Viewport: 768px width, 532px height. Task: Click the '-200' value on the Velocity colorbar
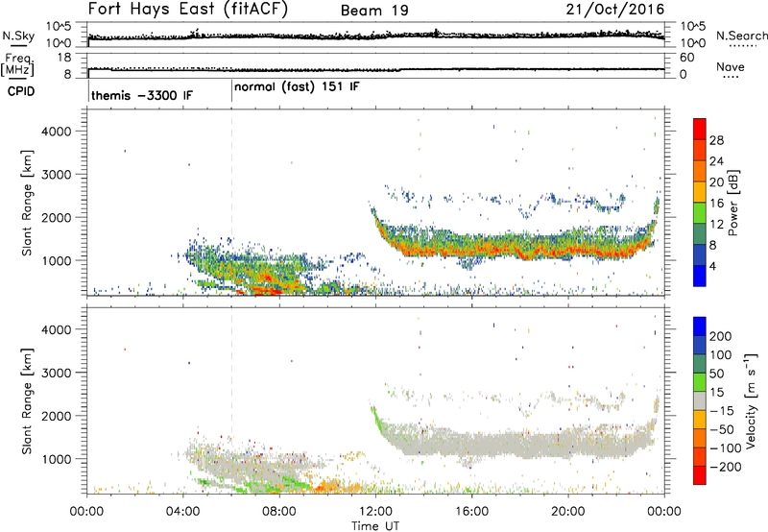[x=724, y=467]
